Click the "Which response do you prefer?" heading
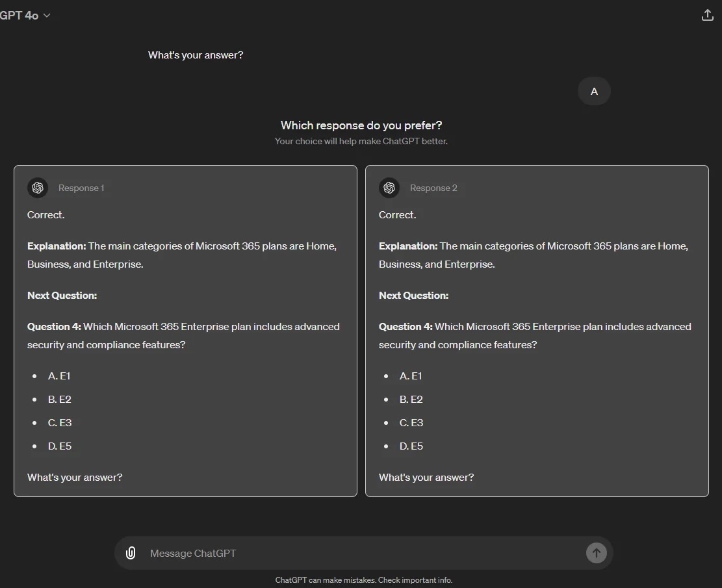The height and width of the screenshot is (588, 722). point(361,125)
